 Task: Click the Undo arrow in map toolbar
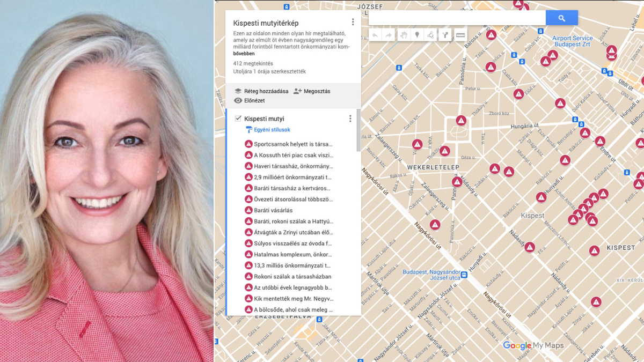[375, 35]
